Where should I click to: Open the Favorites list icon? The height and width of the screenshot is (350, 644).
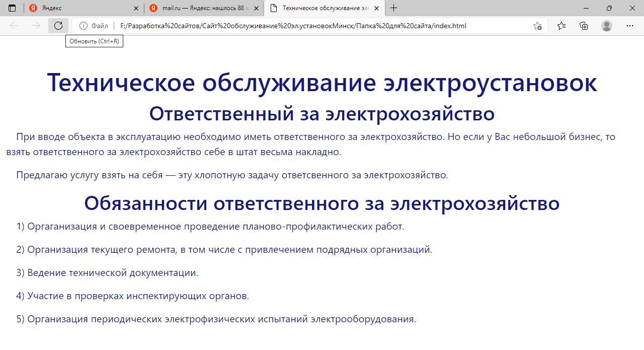[561, 26]
